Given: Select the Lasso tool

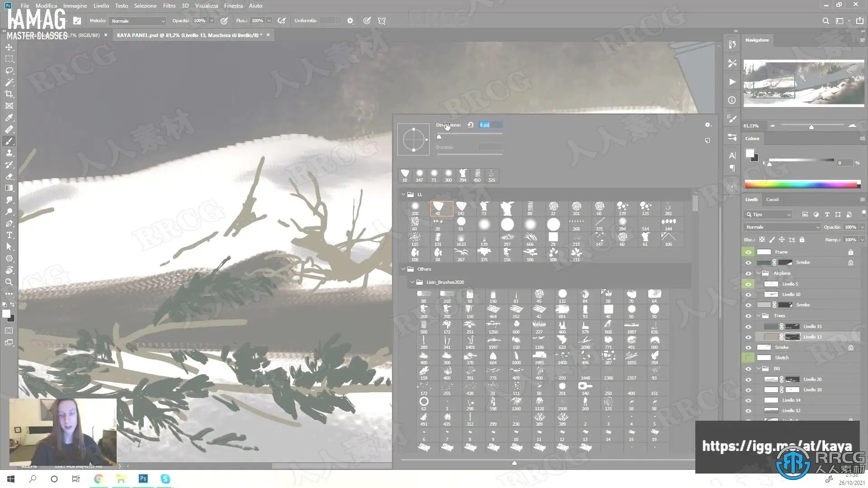Looking at the screenshot, I should point(9,71).
